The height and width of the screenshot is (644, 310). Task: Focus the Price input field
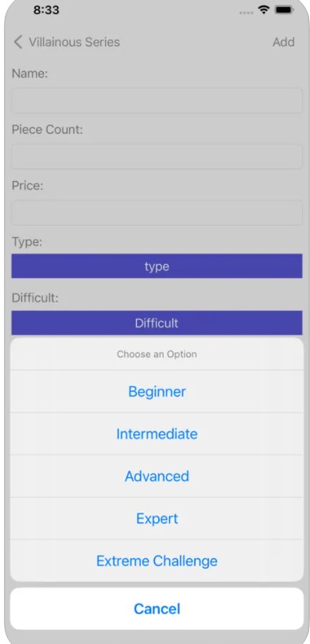157,213
